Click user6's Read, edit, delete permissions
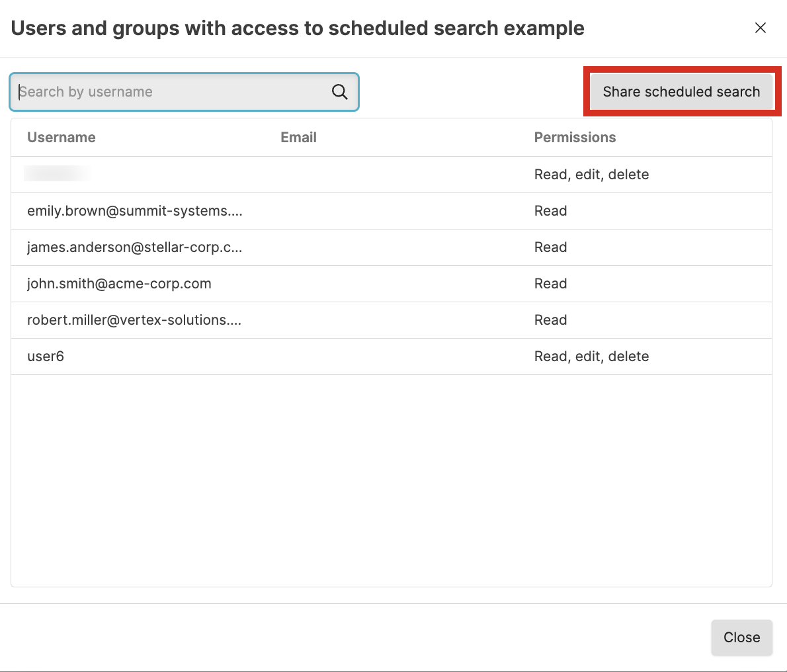787x672 pixels. click(591, 357)
